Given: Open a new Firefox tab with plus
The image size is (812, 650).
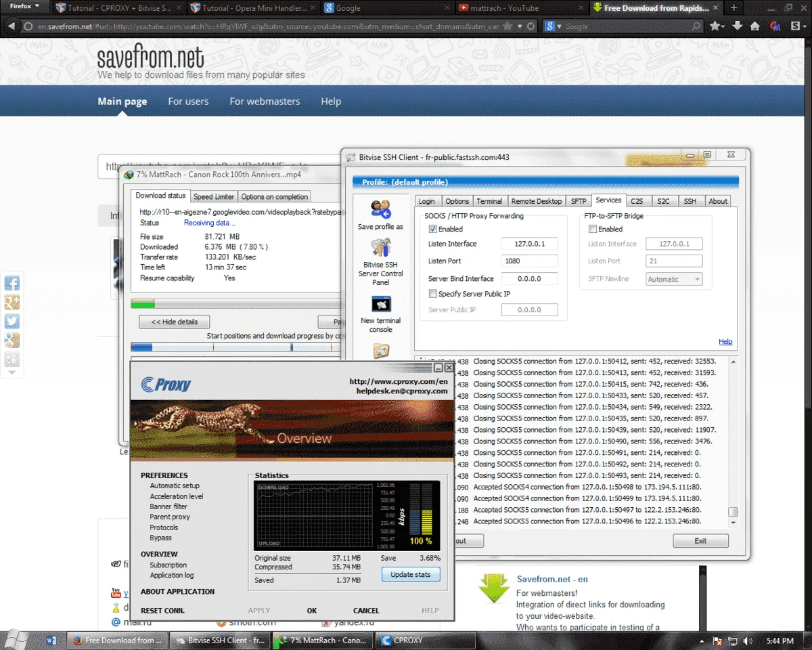Looking at the screenshot, I should pos(734,8).
